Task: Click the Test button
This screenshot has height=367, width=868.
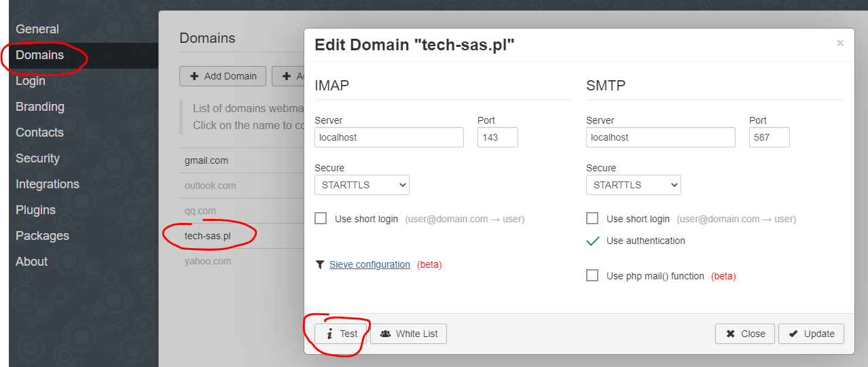Action: pos(341,334)
